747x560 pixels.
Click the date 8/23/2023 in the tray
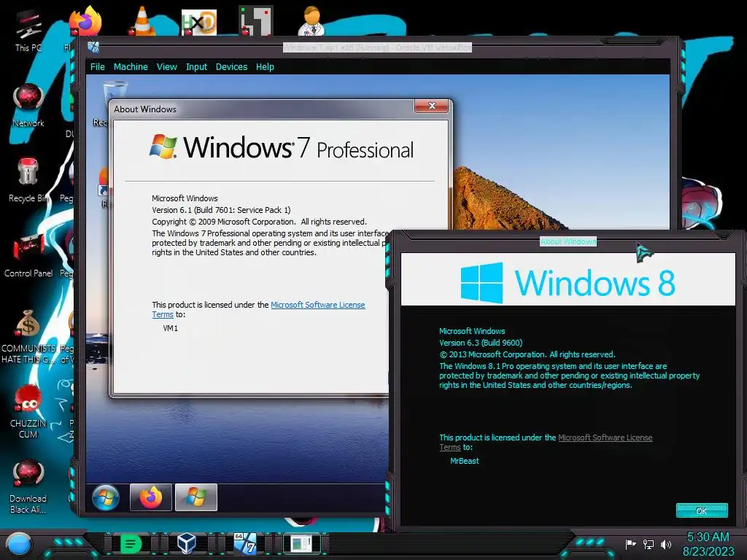tap(708, 551)
